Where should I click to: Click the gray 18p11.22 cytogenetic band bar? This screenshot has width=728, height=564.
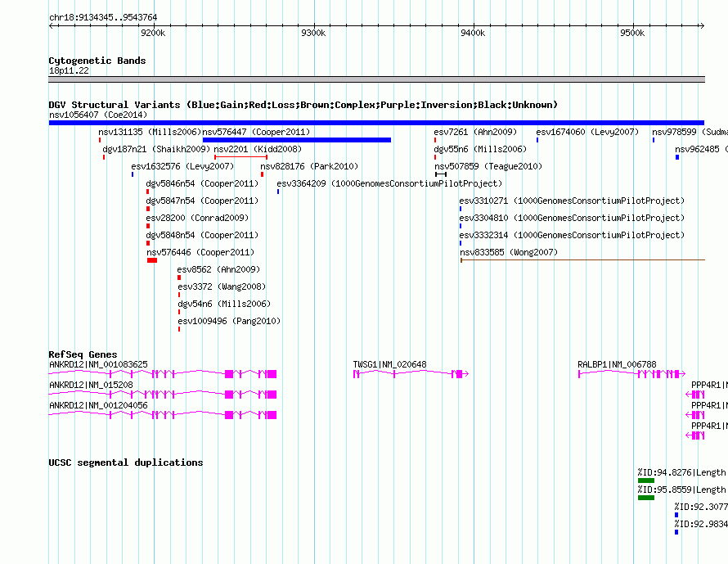[376, 79]
